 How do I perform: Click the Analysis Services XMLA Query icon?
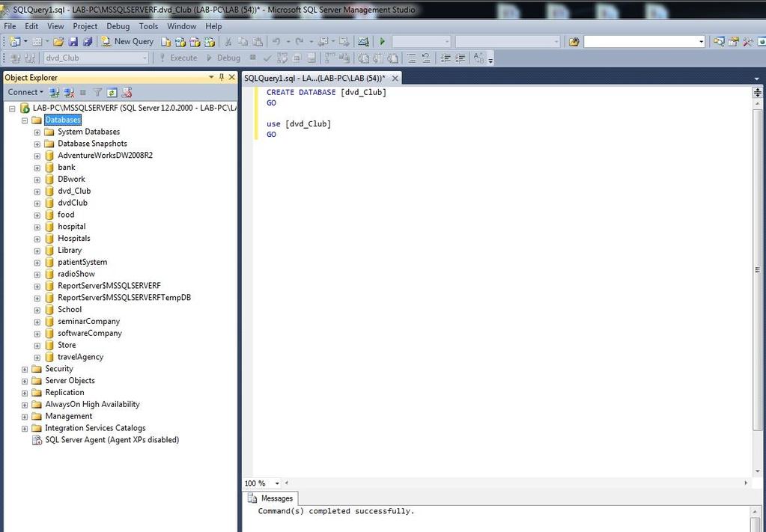tap(210, 42)
